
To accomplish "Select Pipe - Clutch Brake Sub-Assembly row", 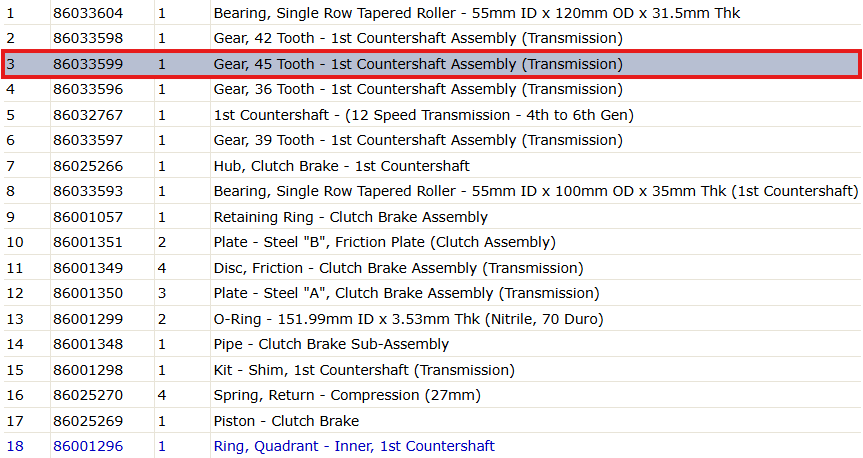I will click(432, 344).
